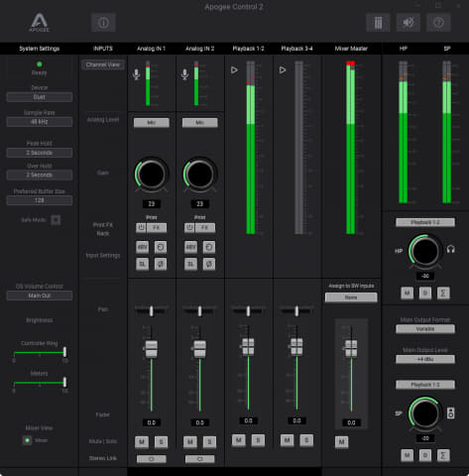Toggle FX rack power on Analog IN 1
Screen dimensions: 469x476
tap(141, 227)
